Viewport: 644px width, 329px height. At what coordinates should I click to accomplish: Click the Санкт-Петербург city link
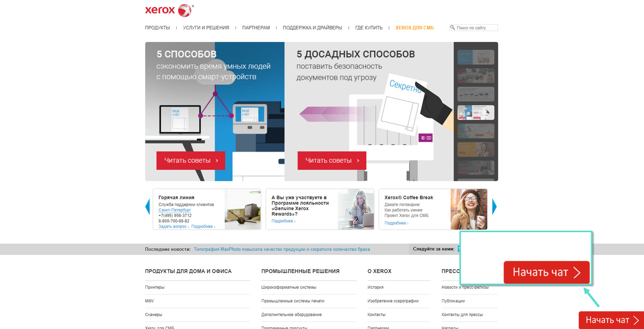[174, 210]
